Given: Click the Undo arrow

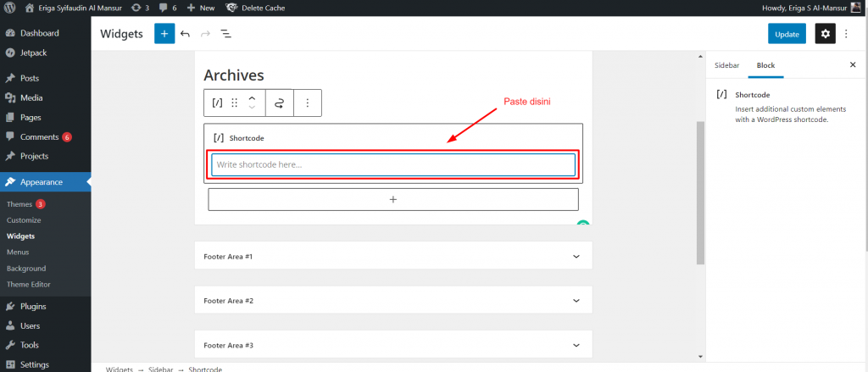Looking at the screenshot, I should pyautogui.click(x=186, y=34).
